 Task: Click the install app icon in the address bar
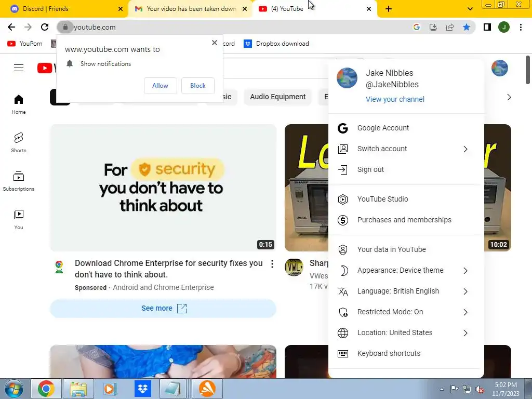coord(433,27)
